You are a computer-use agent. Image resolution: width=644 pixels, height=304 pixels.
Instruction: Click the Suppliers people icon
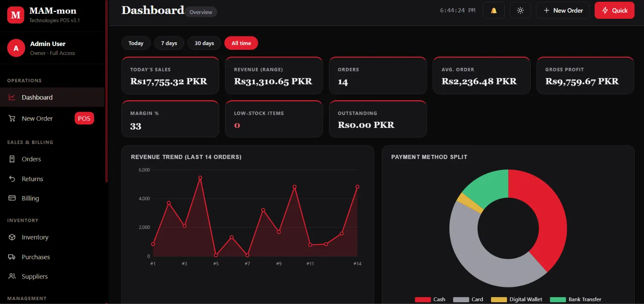12,276
